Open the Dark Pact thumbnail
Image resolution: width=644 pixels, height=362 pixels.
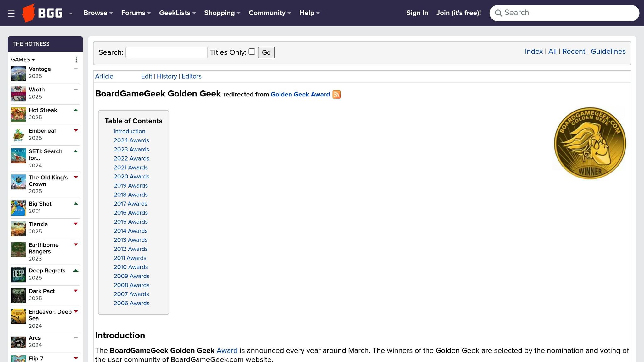(19, 296)
